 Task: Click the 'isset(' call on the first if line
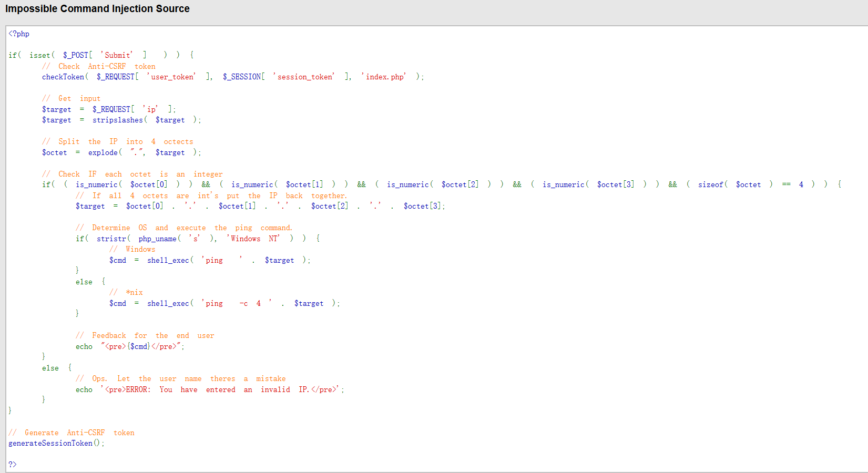click(42, 55)
